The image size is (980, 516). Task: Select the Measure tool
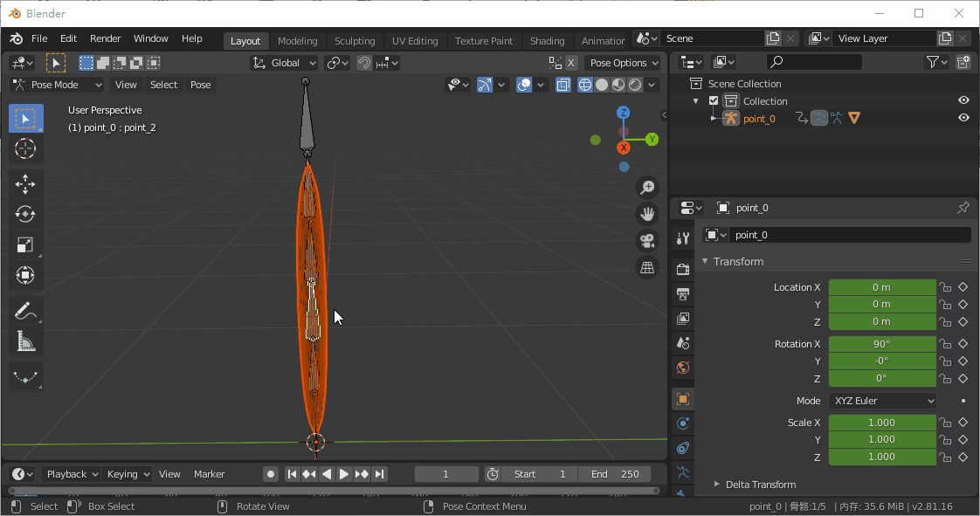[25, 341]
